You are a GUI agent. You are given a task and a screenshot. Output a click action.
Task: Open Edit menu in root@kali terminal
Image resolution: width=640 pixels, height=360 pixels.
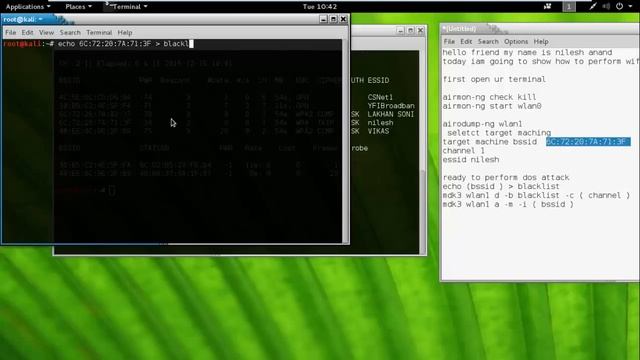pos(27,32)
